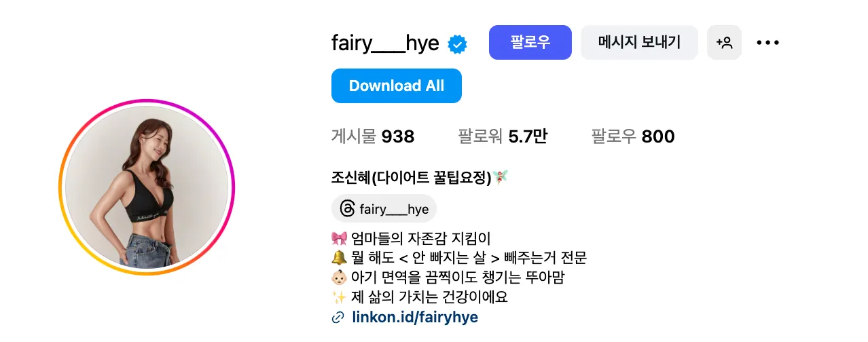
Task: Open the linkon.id/fairyhye link
Action: [415, 318]
